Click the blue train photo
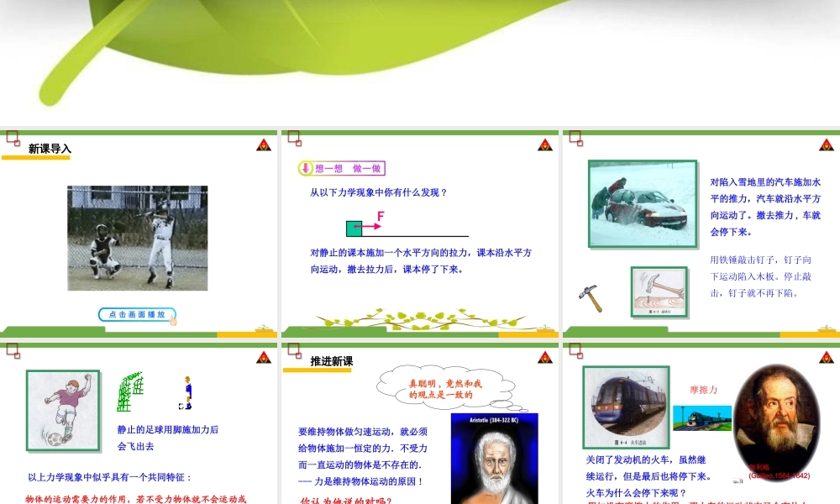Viewport: 840px width, 504px height. coord(627,407)
